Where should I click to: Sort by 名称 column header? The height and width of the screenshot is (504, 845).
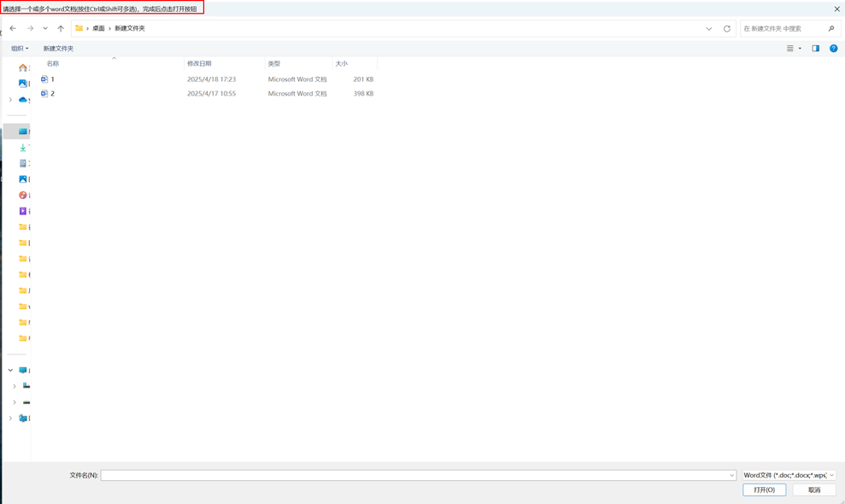click(x=53, y=63)
